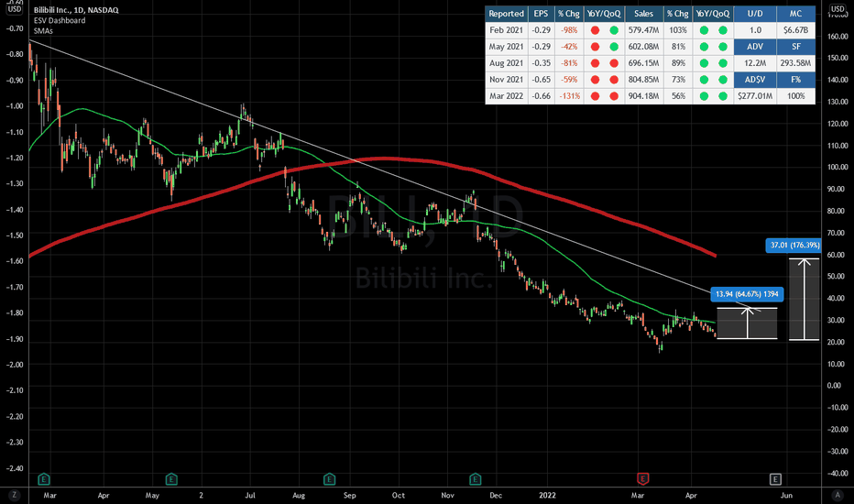Screen dimensions: 854x504
Task: Click the USD label on the right price scale
Action: (x=838, y=9)
